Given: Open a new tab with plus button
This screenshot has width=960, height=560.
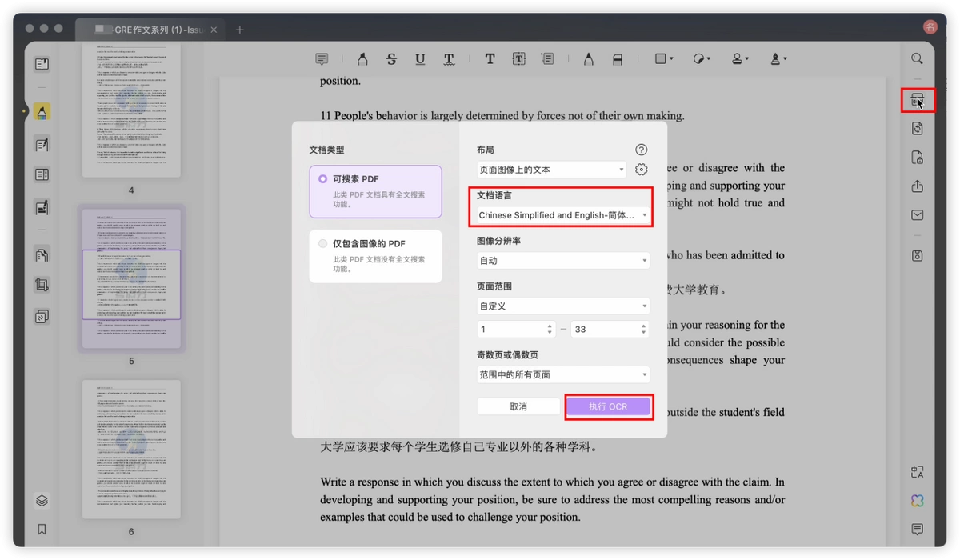Looking at the screenshot, I should coord(239,30).
